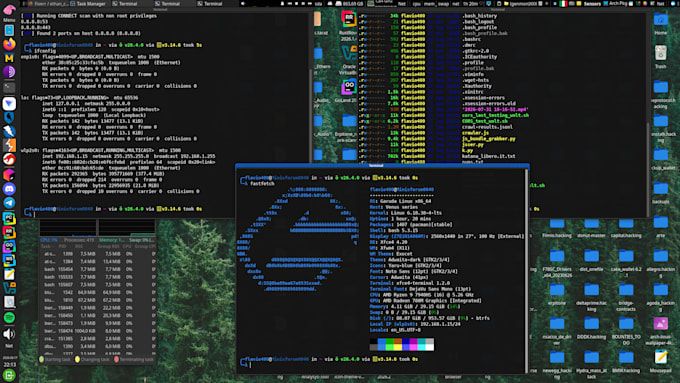The width and height of the screenshot is (680, 383).
Task: Open the file manager dock icon
Action: (9, 30)
